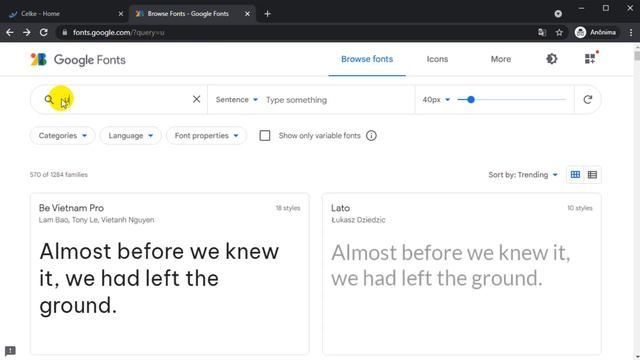This screenshot has height=360, width=640.
Task: Reload the current page
Action: click(x=44, y=32)
